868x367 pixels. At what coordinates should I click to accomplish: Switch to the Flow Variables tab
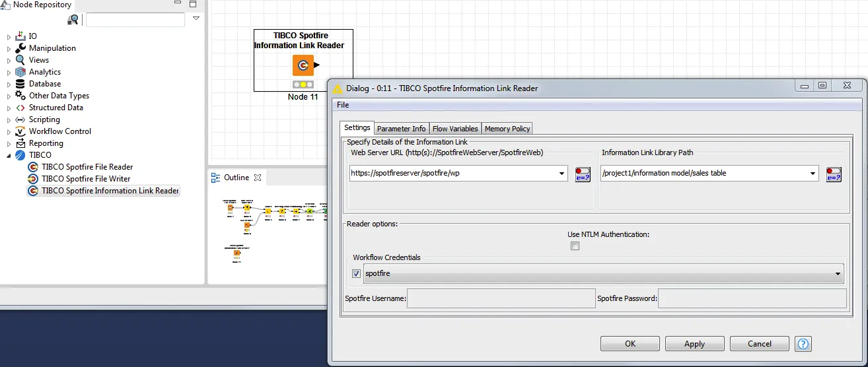455,129
